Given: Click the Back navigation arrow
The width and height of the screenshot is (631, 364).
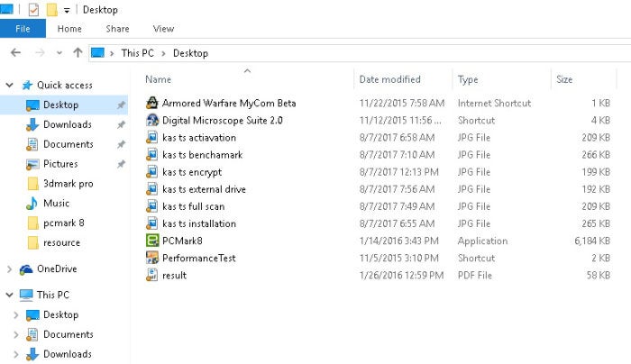Looking at the screenshot, I should click(15, 52).
